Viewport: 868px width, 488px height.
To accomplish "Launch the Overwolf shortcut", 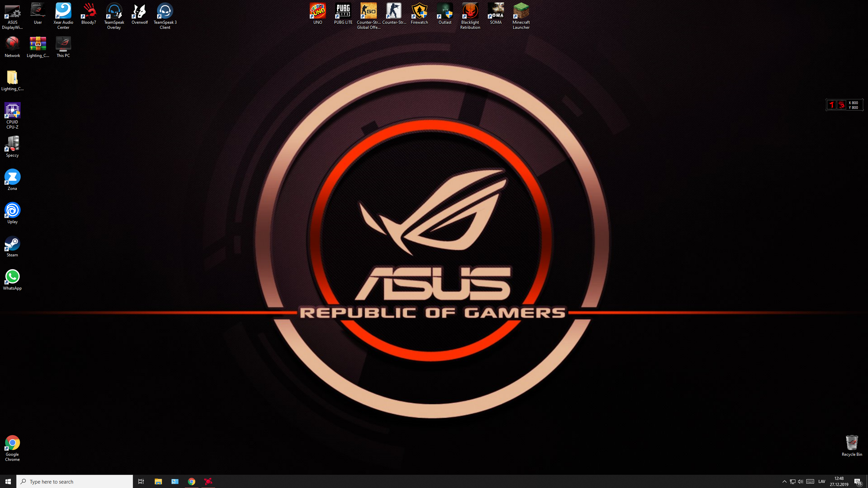I will pos(139,14).
